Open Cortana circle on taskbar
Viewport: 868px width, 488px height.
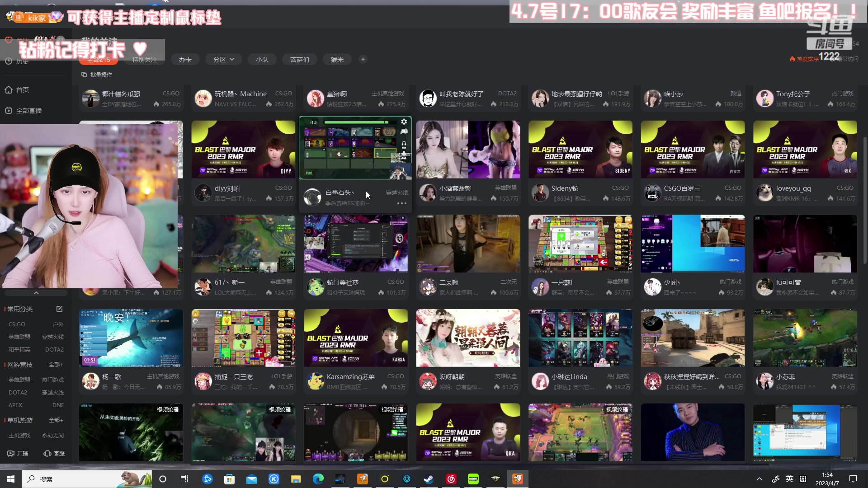(163, 479)
